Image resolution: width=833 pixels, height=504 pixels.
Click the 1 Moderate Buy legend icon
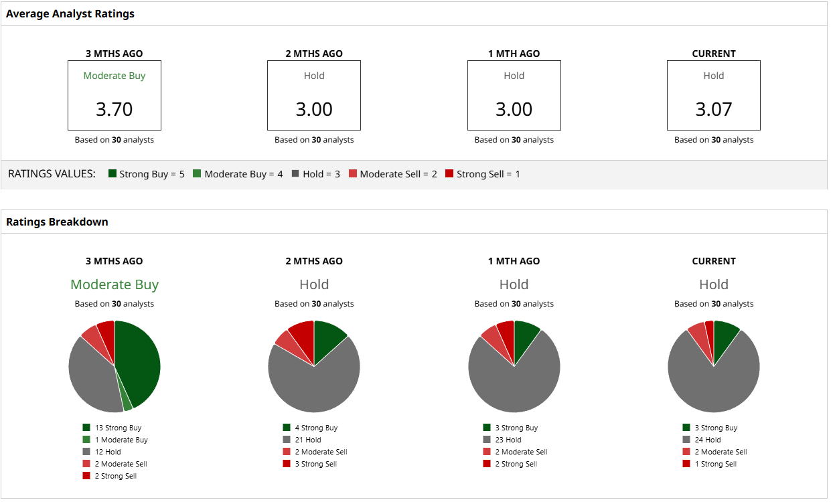point(86,440)
